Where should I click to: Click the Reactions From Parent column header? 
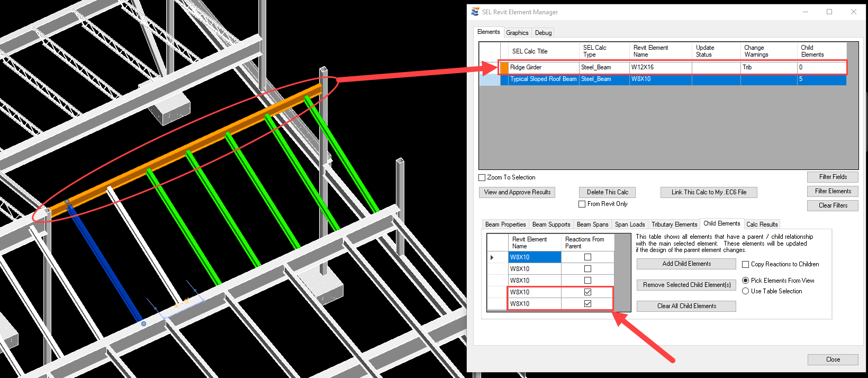pyautogui.click(x=587, y=243)
